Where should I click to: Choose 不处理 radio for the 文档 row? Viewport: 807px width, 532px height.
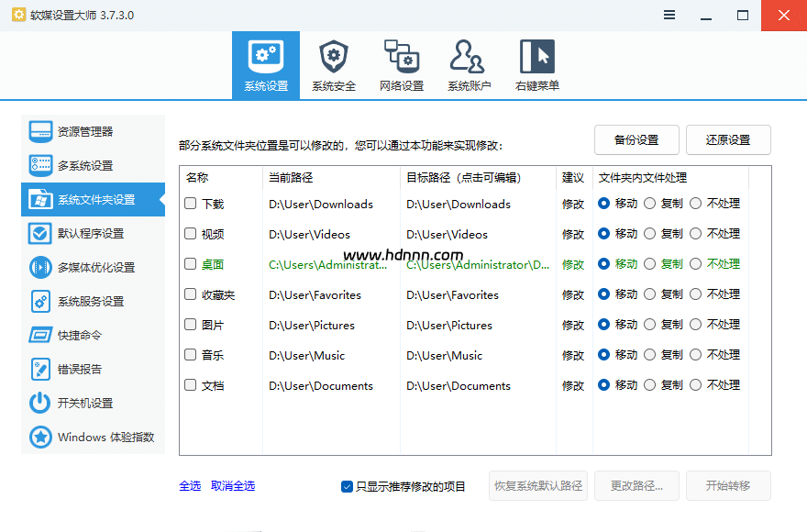coord(696,385)
